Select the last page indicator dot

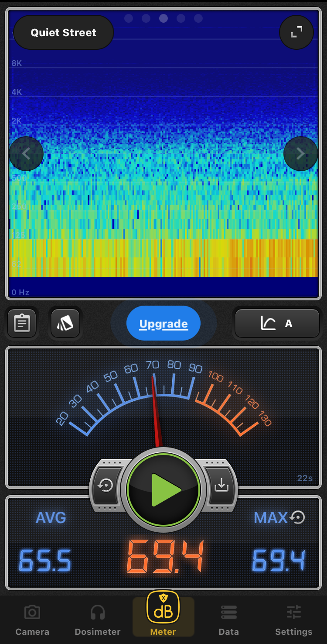pyautogui.click(x=198, y=18)
